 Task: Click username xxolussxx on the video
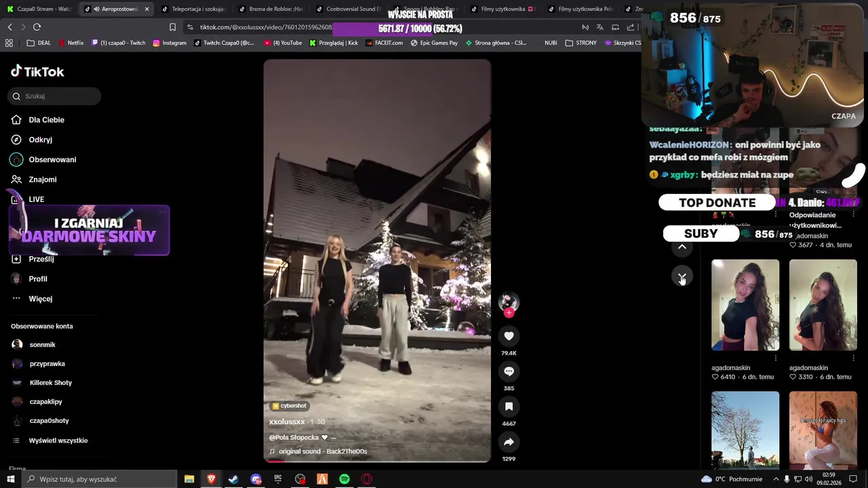(287, 422)
